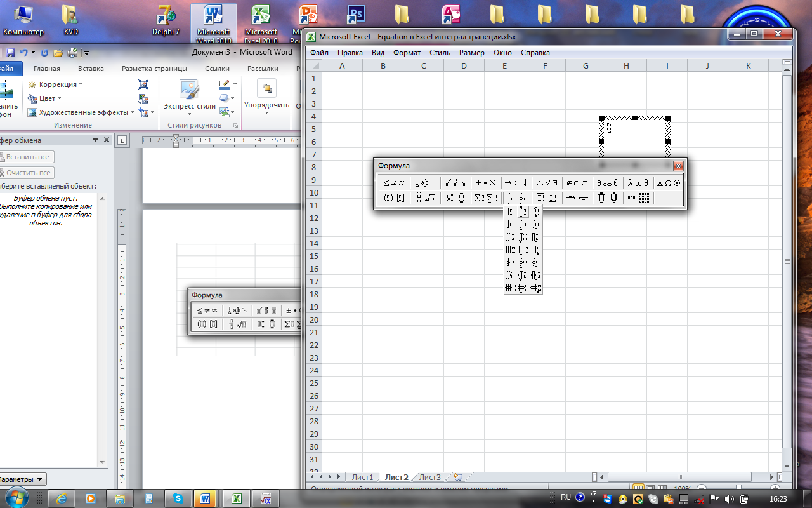Image resolution: width=812 pixels, height=508 pixels.
Task: Open Параметры dropdown in clipboard pane
Action: pos(21,479)
